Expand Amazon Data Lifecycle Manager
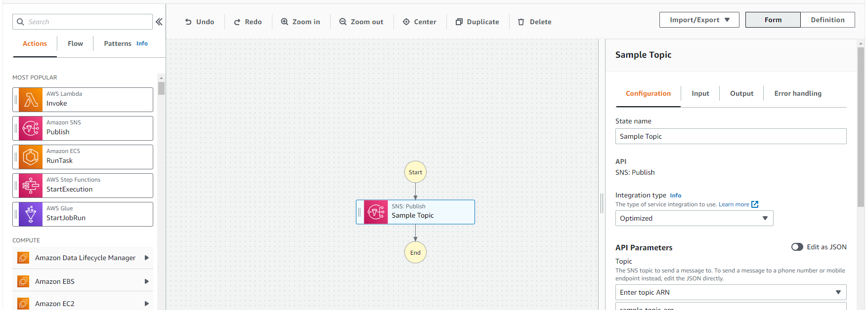The width and height of the screenshot is (868, 310). coord(146,258)
